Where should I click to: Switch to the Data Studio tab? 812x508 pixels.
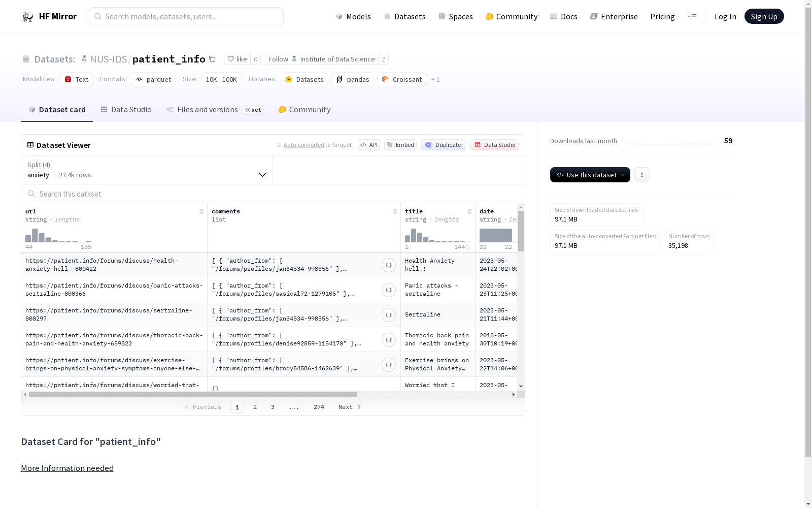(x=126, y=110)
